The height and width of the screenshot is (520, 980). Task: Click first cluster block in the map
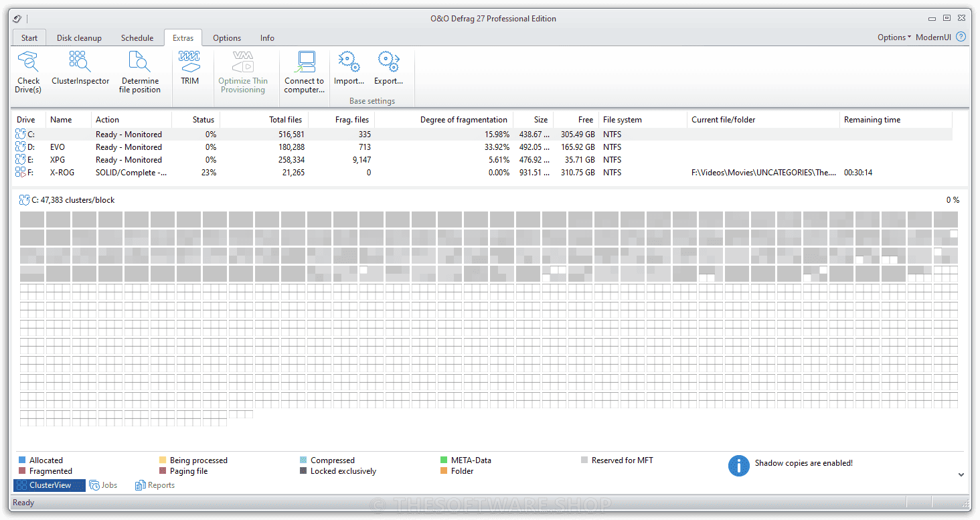[x=32, y=220]
